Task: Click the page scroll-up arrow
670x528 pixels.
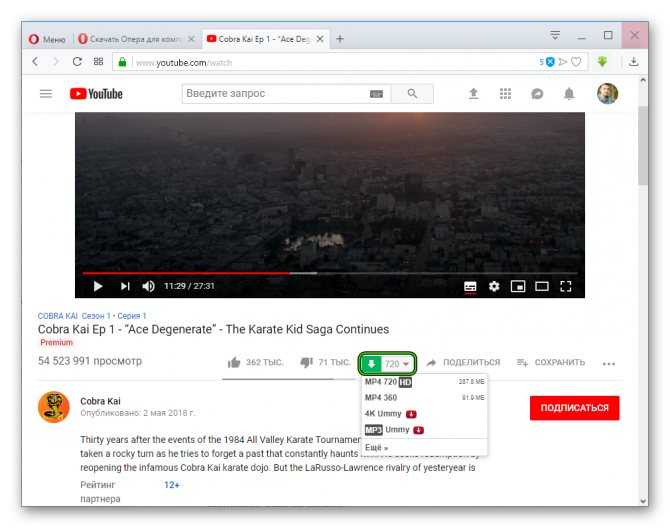Action: coord(643,80)
